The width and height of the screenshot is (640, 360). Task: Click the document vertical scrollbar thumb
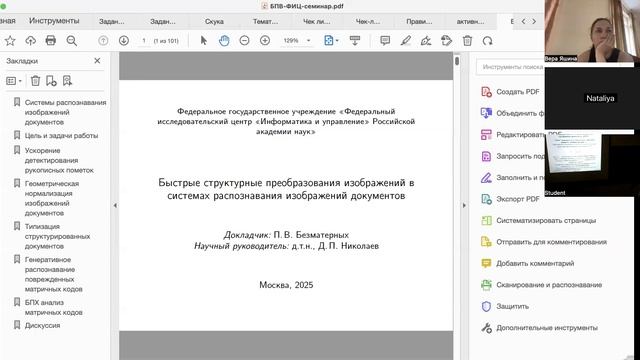(x=457, y=61)
